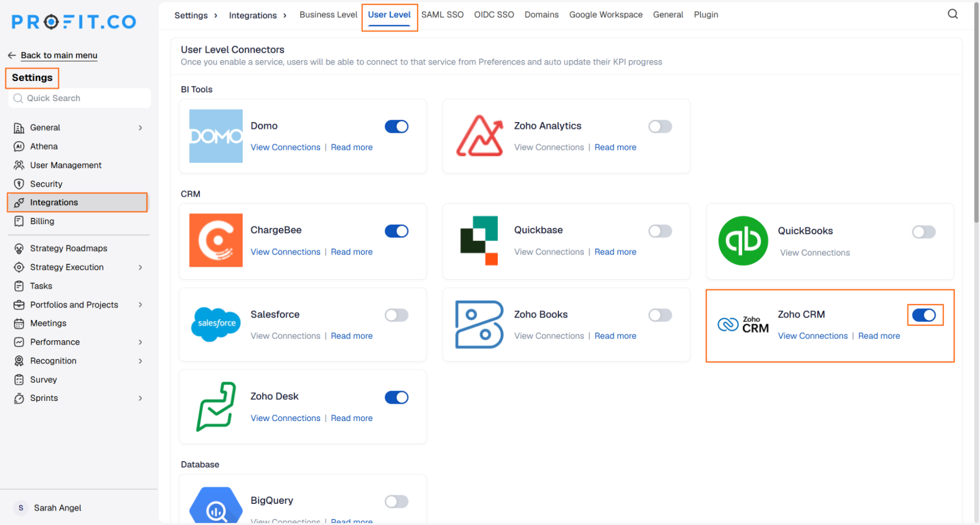980x525 pixels.
Task: Turn off the ChargeBee toggle
Action: pos(397,231)
